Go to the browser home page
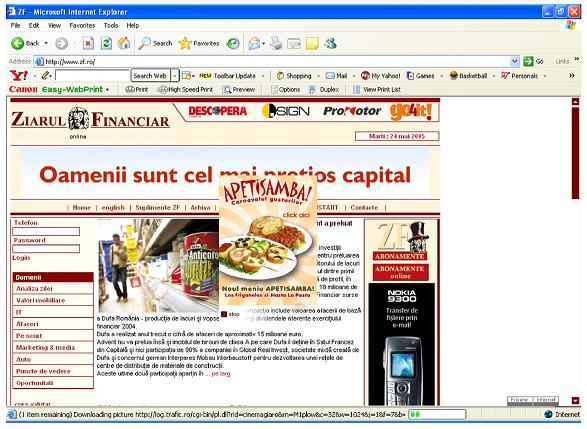 (x=124, y=43)
